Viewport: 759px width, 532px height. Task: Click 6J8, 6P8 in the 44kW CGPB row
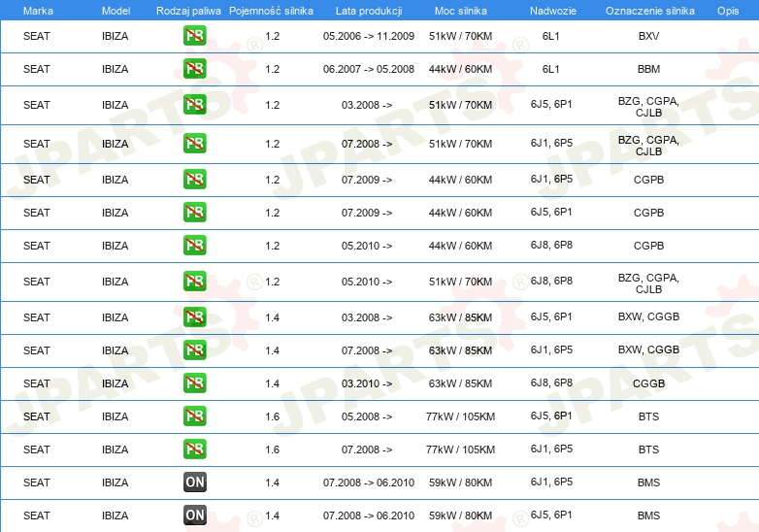[551, 245]
